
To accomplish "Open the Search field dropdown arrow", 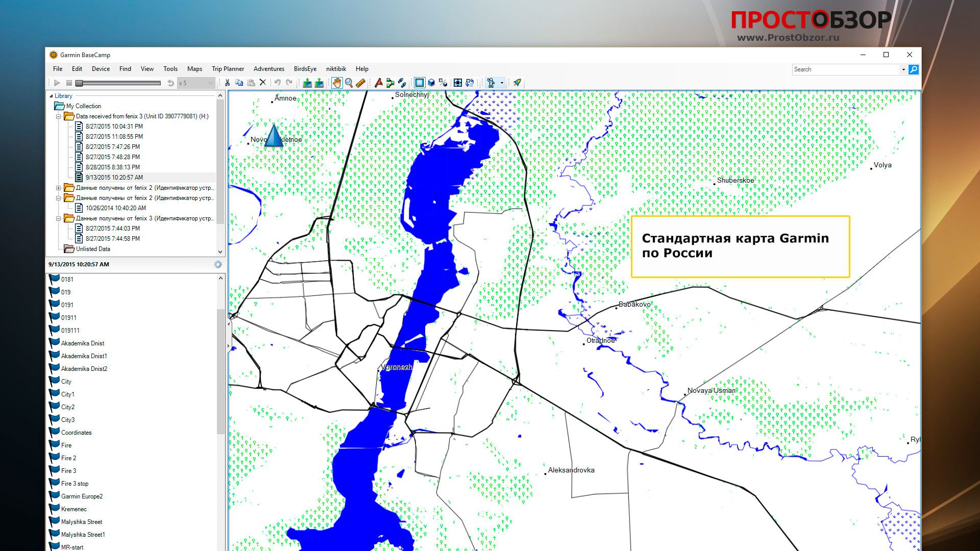I will pos(903,69).
